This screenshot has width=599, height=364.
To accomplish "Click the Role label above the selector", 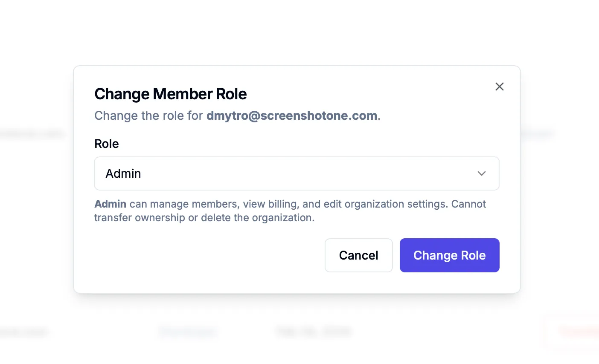I will 106,144.
